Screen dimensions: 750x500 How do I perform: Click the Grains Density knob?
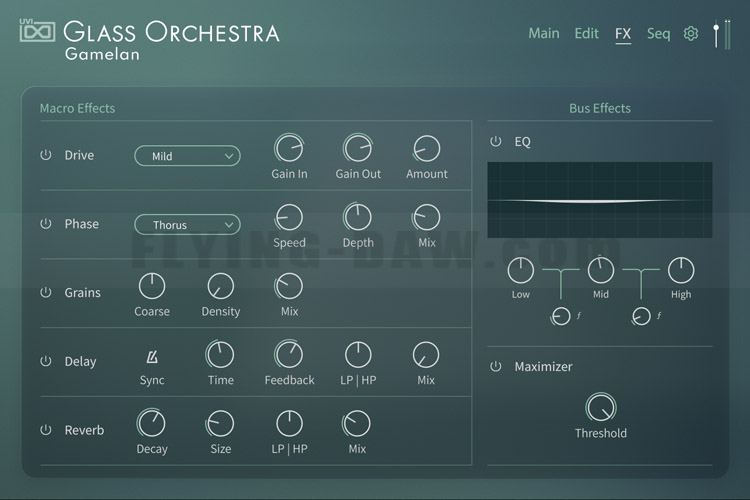click(221, 286)
